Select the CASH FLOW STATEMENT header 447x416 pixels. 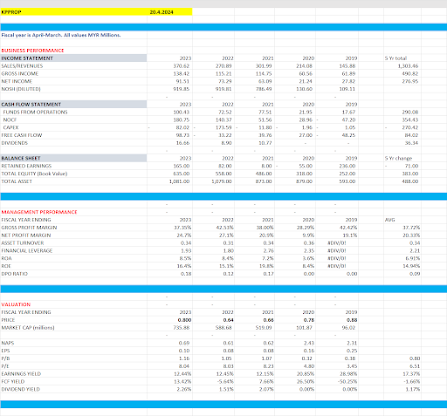pos(73,104)
